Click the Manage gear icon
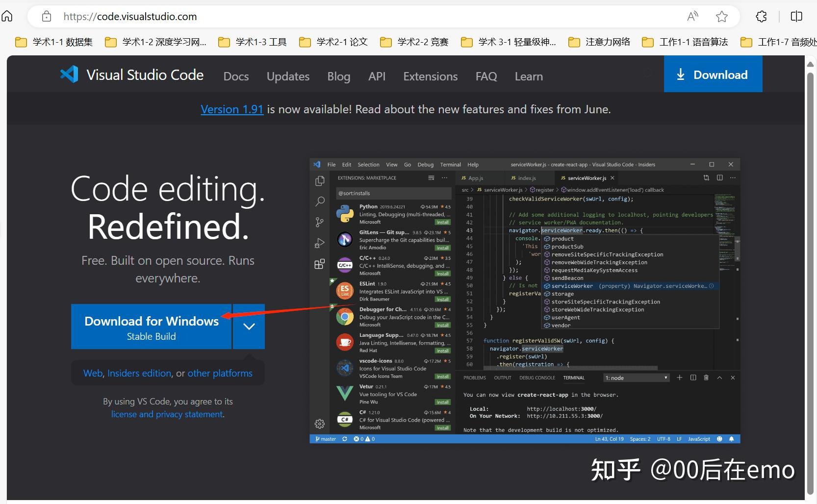Viewport: 817px width, 504px height. (x=320, y=424)
